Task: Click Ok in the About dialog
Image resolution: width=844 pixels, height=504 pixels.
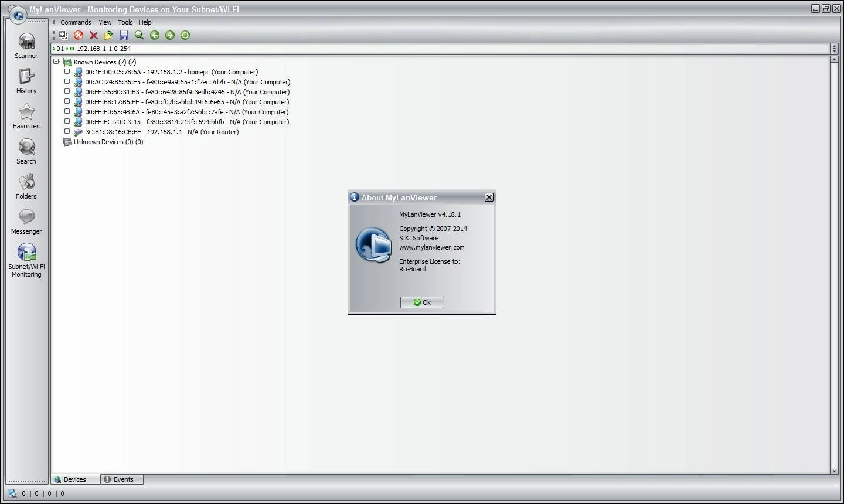Action: (x=422, y=302)
